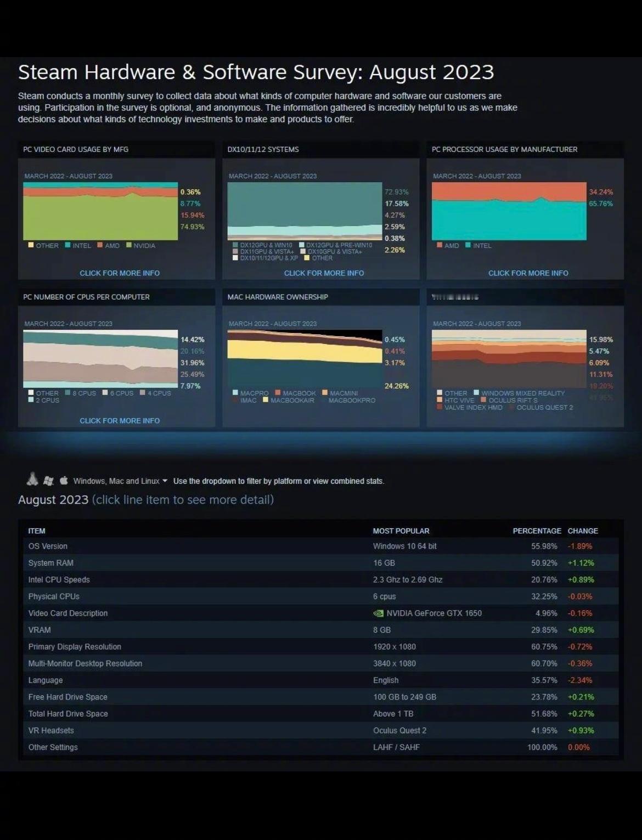
Task: Click CLICK FOR MORE INFO under Video Card Usage
Action: (x=120, y=273)
